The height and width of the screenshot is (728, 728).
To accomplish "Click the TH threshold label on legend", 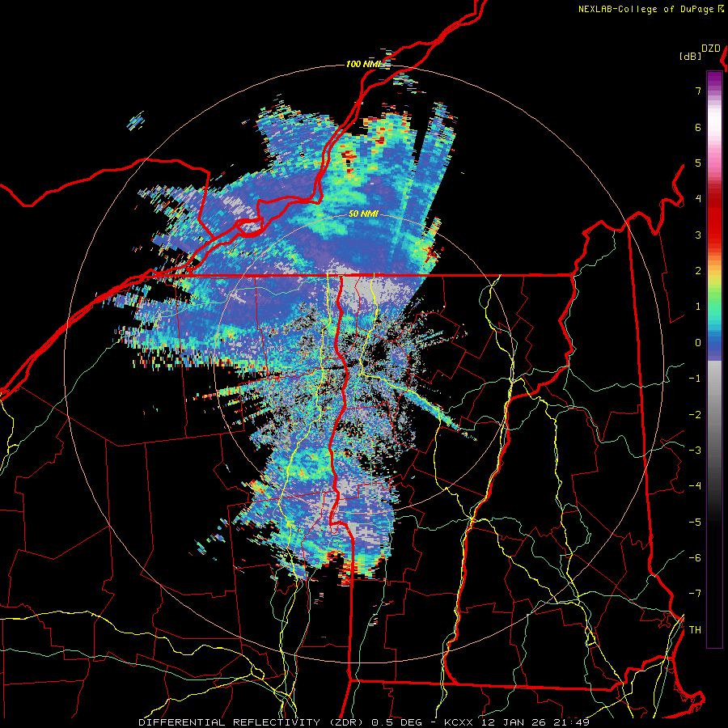I will [695, 630].
